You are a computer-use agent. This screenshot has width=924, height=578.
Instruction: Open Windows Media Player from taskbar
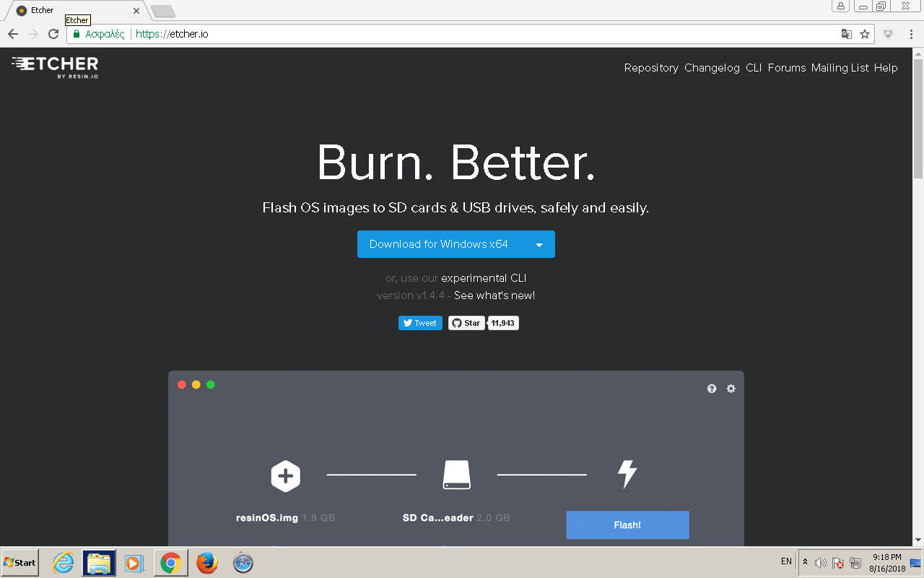[134, 563]
